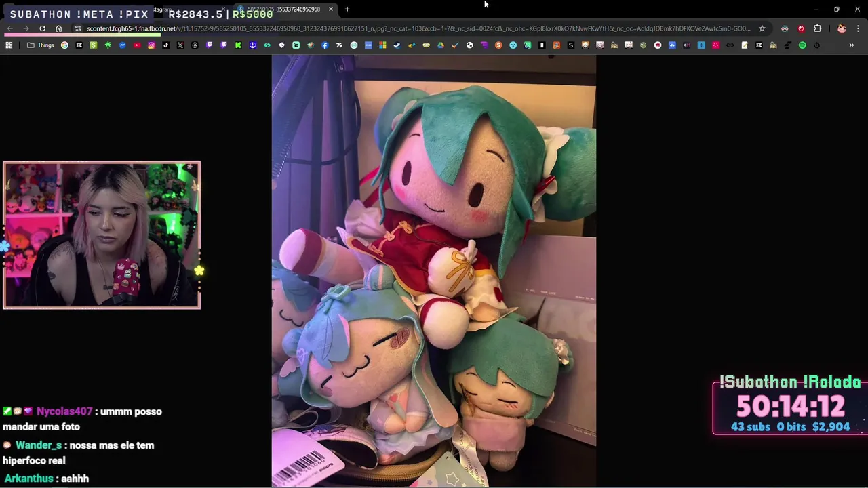Go back with the back arrow
This screenshot has height=488, width=868.
point(9,28)
